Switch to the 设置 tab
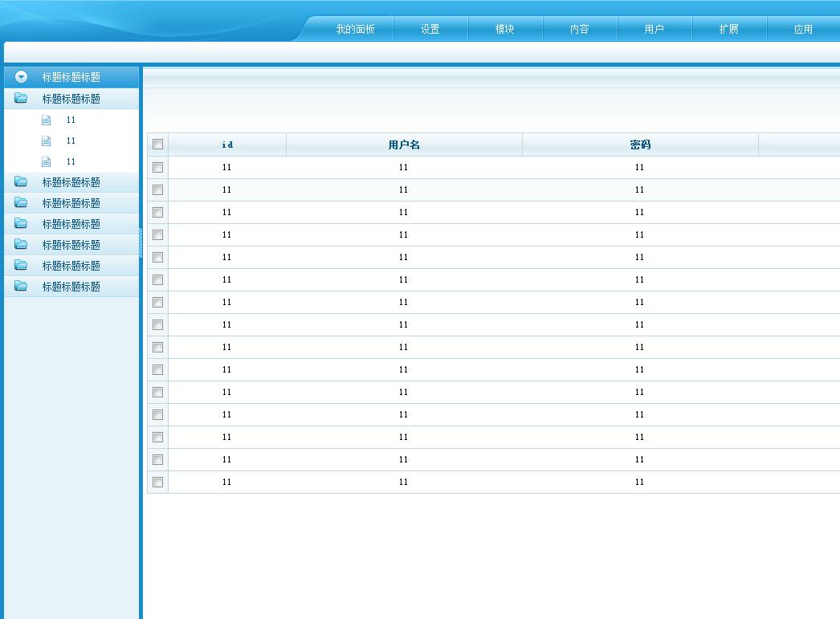 point(430,29)
